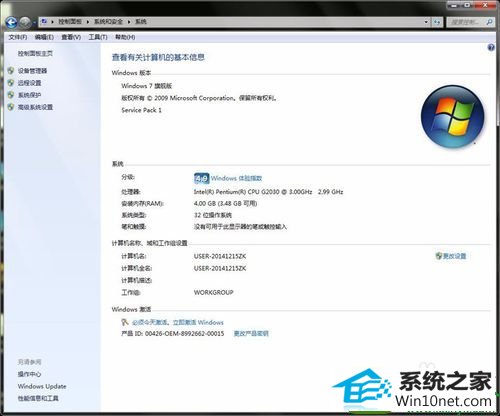Open the 编辑(E) menu
The width and height of the screenshot is (500, 416).
pos(44,37)
